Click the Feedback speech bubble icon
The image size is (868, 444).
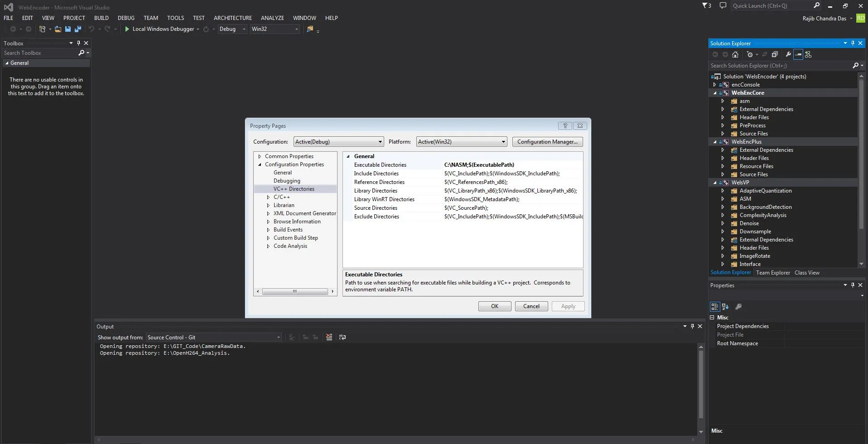[723, 6]
